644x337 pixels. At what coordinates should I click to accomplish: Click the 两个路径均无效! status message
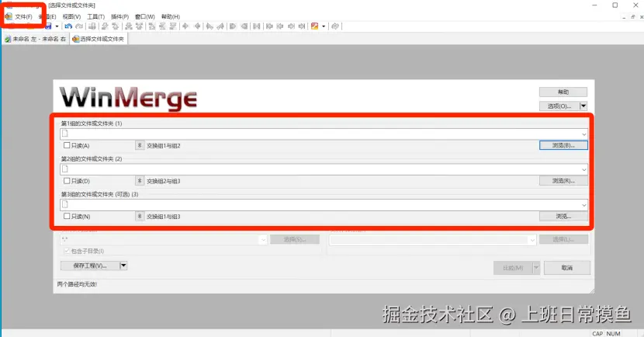[77, 284]
